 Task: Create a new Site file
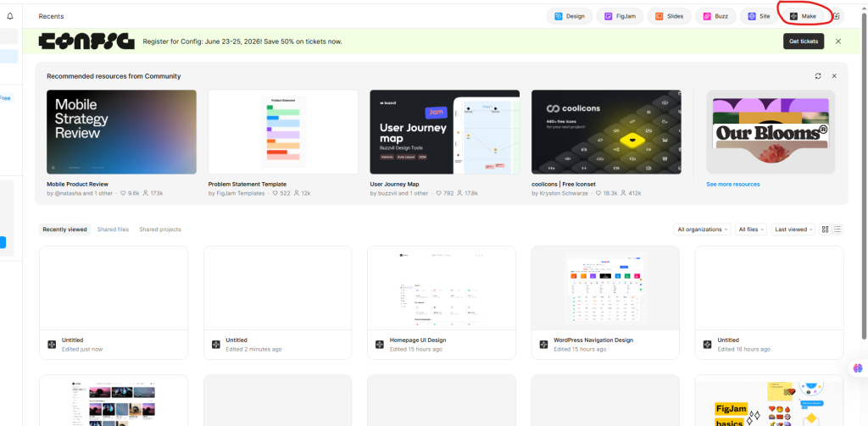tap(759, 16)
